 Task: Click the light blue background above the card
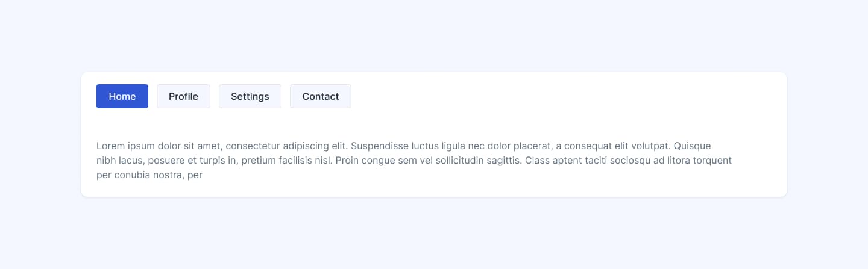coord(434,36)
